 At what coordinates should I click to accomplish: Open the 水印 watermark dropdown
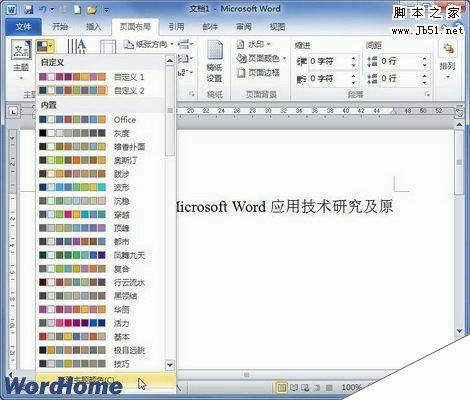pyautogui.click(x=253, y=44)
